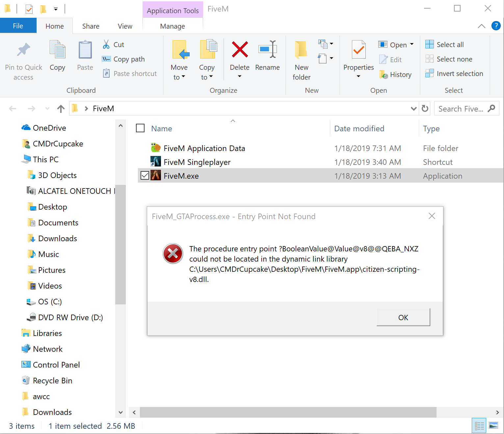Click Paste shortcut in the ribbon

130,74
